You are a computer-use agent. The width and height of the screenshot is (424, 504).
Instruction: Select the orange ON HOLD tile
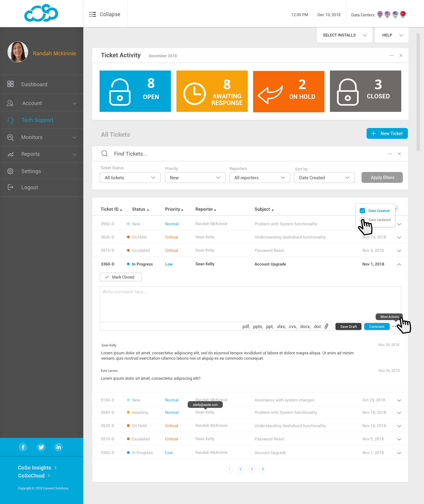[288, 92]
